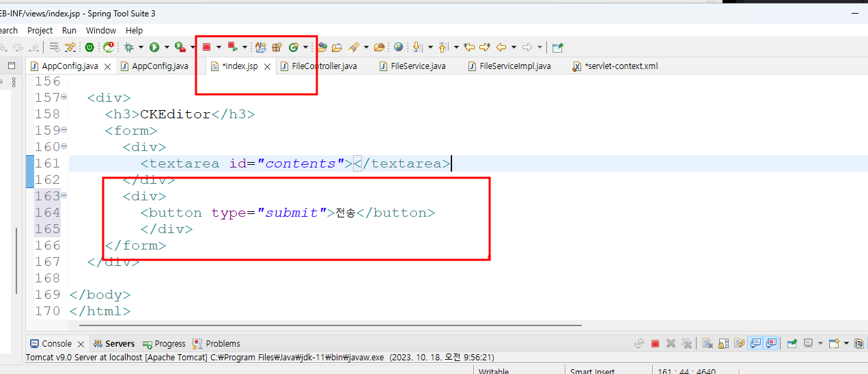Remove All Terminated Launches double-X icon
Viewport: 868px width, 374px height.
click(x=686, y=343)
